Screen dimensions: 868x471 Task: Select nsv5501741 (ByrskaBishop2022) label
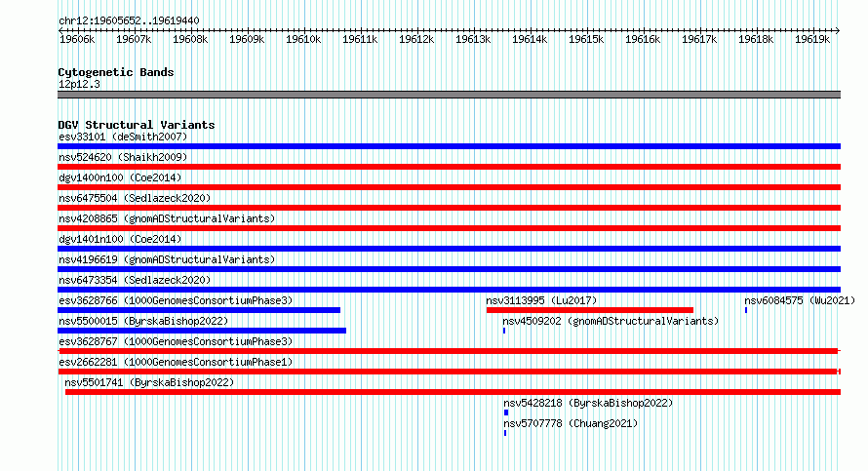click(x=149, y=382)
